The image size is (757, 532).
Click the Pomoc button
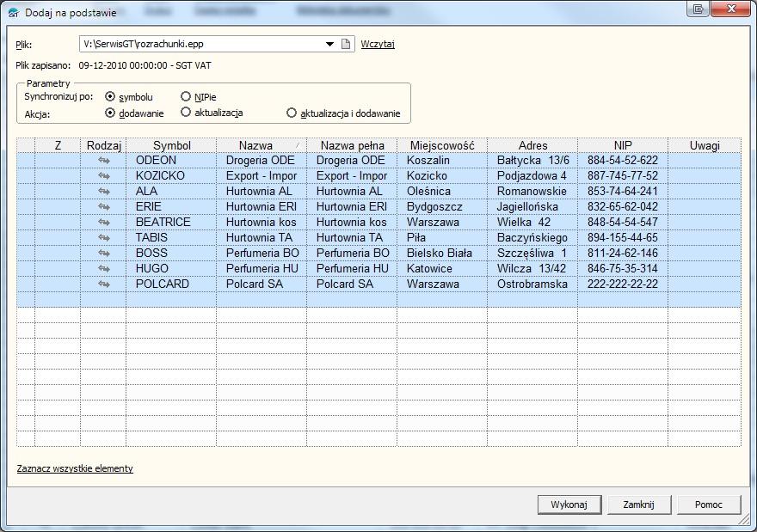coord(709,504)
